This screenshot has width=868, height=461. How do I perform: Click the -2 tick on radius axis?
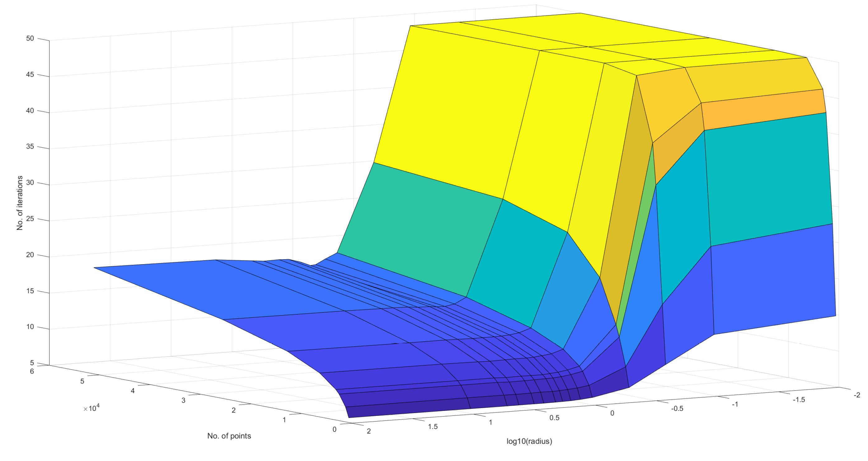pos(857,395)
